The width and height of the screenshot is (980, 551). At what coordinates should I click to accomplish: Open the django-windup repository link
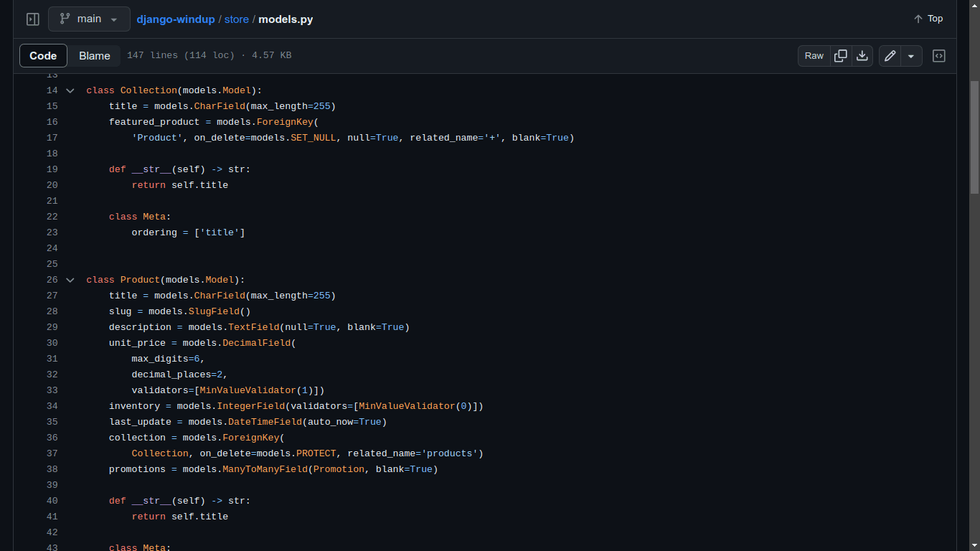[176, 19]
